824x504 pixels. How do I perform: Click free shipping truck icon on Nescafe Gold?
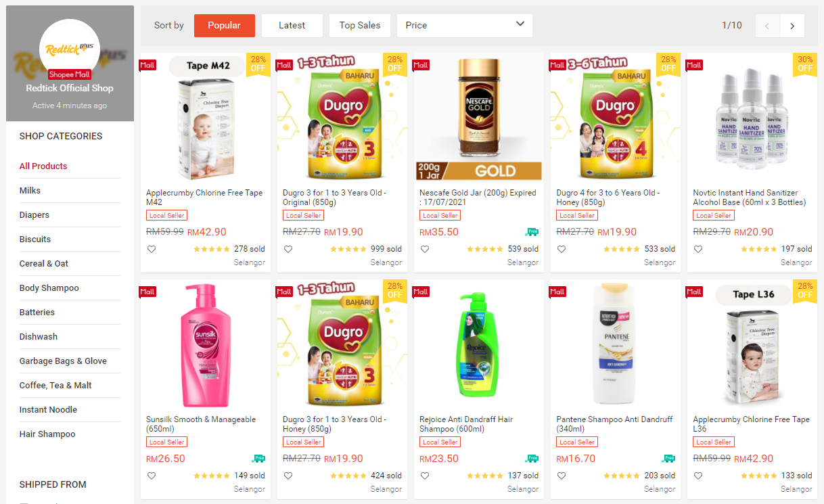pos(532,232)
